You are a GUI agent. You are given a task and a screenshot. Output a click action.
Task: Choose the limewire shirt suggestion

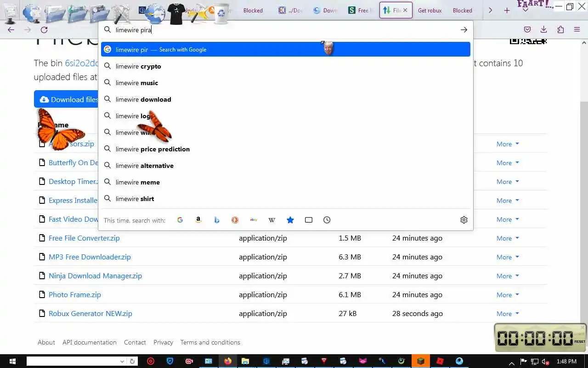(x=286, y=199)
